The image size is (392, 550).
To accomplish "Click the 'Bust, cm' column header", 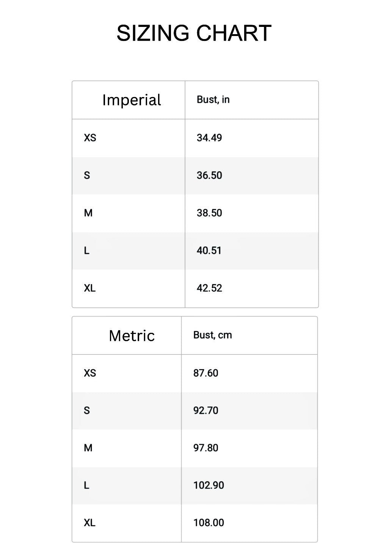I will point(212,335).
